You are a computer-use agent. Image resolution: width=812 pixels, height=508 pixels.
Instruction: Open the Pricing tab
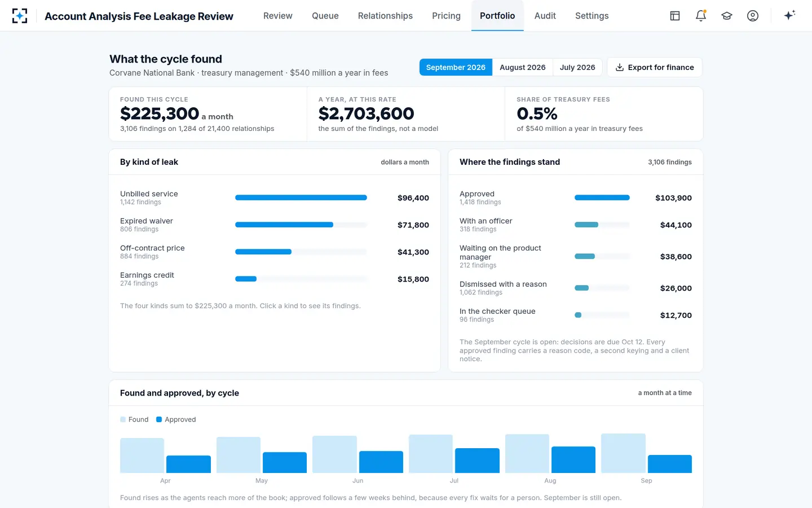point(446,16)
